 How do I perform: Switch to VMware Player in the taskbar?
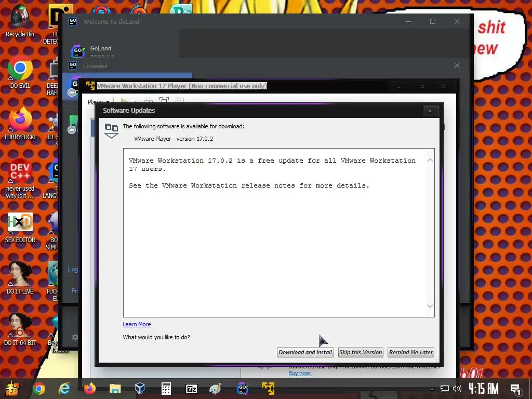pos(268,389)
